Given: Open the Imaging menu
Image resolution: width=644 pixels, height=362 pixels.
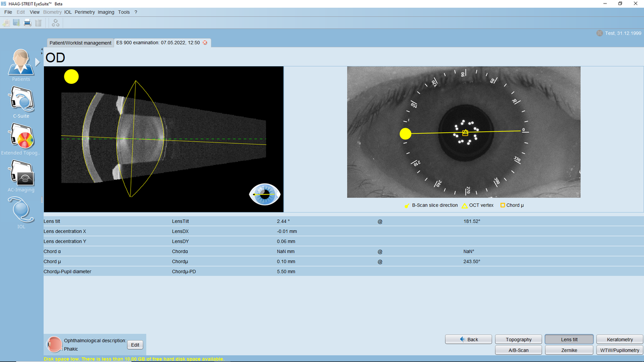Looking at the screenshot, I should pos(106,12).
